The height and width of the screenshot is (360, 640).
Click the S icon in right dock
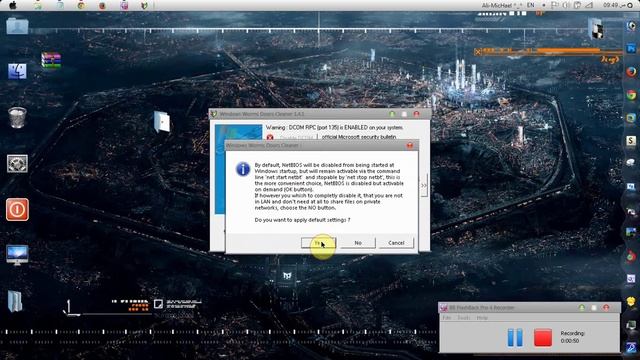pyautogui.click(x=631, y=141)
